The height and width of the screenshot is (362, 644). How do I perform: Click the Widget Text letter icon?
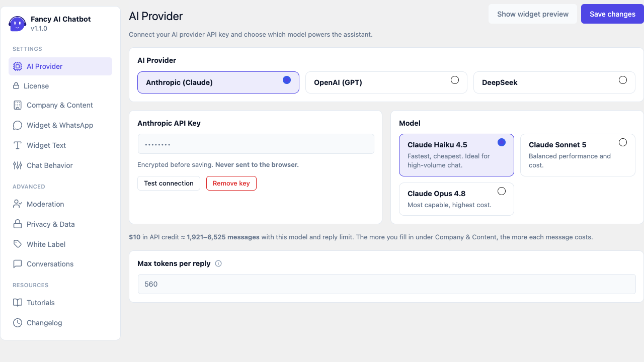point(18,145)
